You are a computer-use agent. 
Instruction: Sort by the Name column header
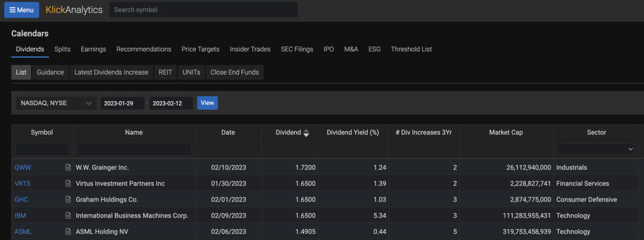coord(134,133)
